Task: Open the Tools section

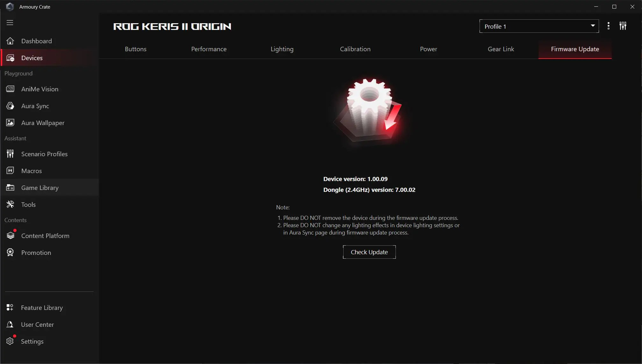Action: coord(28,204)
